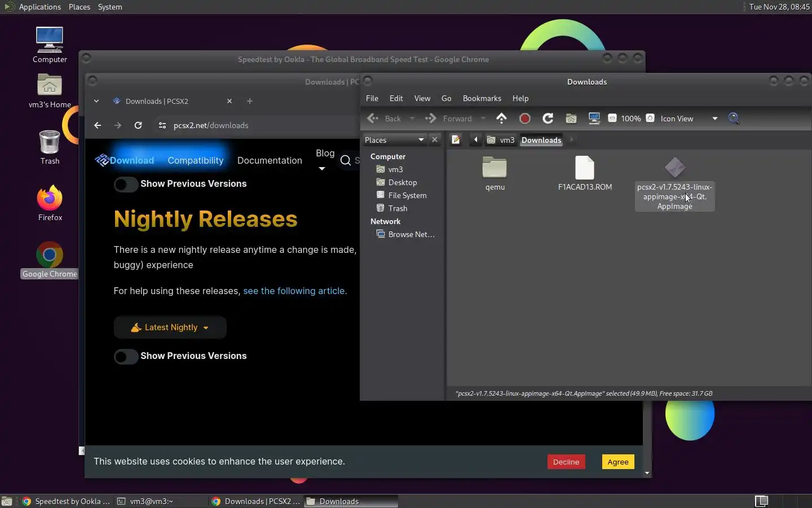Switch to Speedtest by Ookla taskbar window
This screenshot has width=812, height=508.
tap(67, 501)
